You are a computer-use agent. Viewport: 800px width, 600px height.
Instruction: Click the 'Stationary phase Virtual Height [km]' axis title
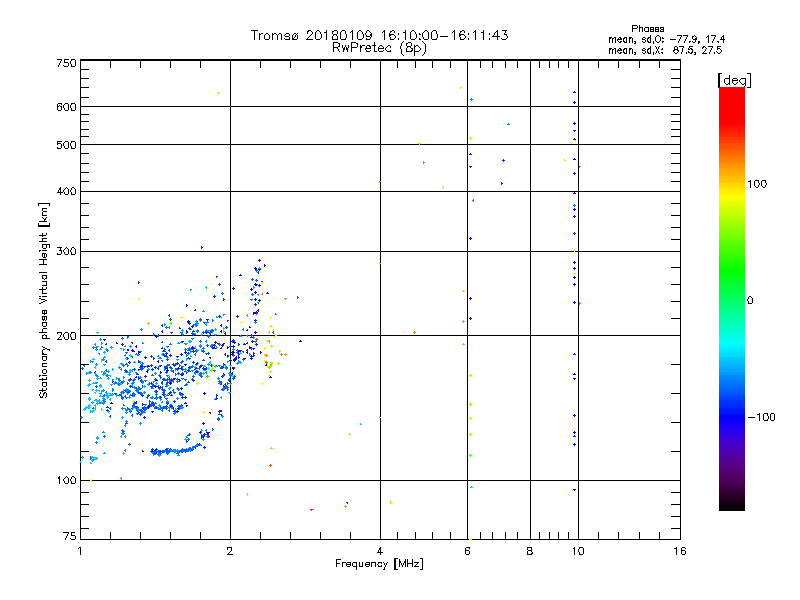point(44,300)
